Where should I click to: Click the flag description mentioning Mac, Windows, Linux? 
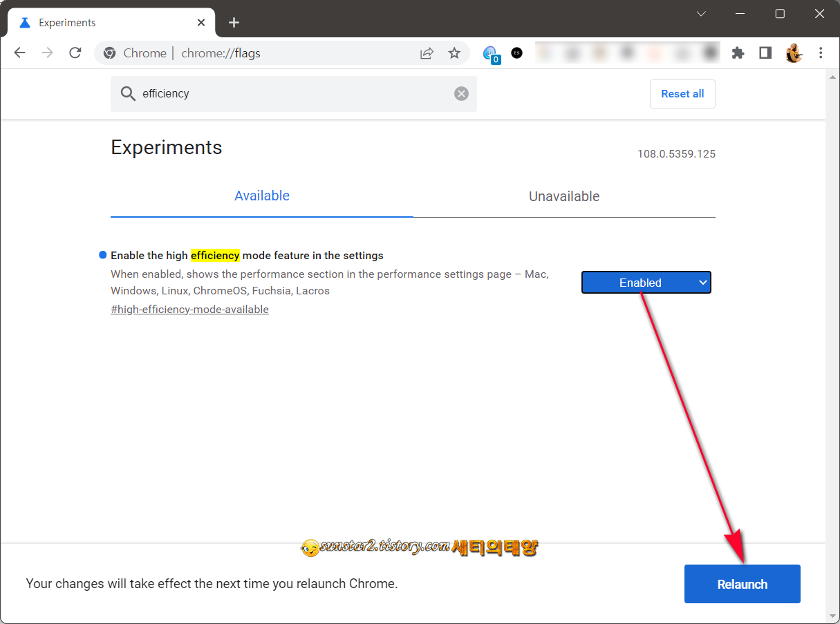pos(330,283)
